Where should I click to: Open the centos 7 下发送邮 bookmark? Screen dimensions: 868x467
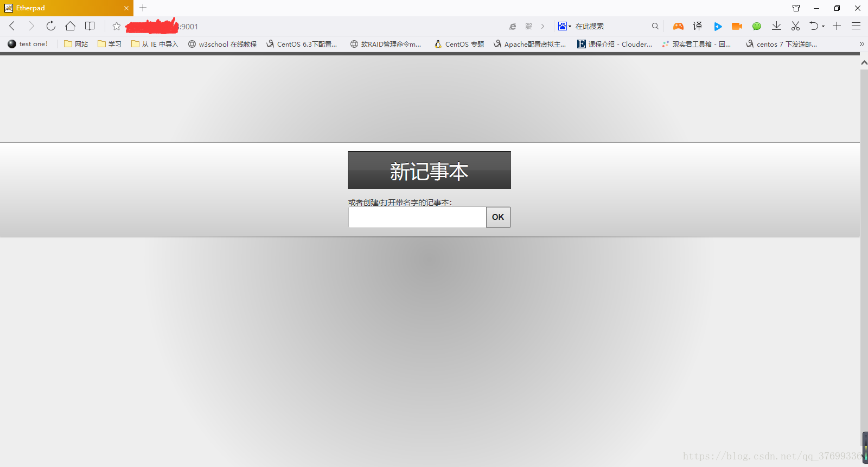[x=781, y=44]
